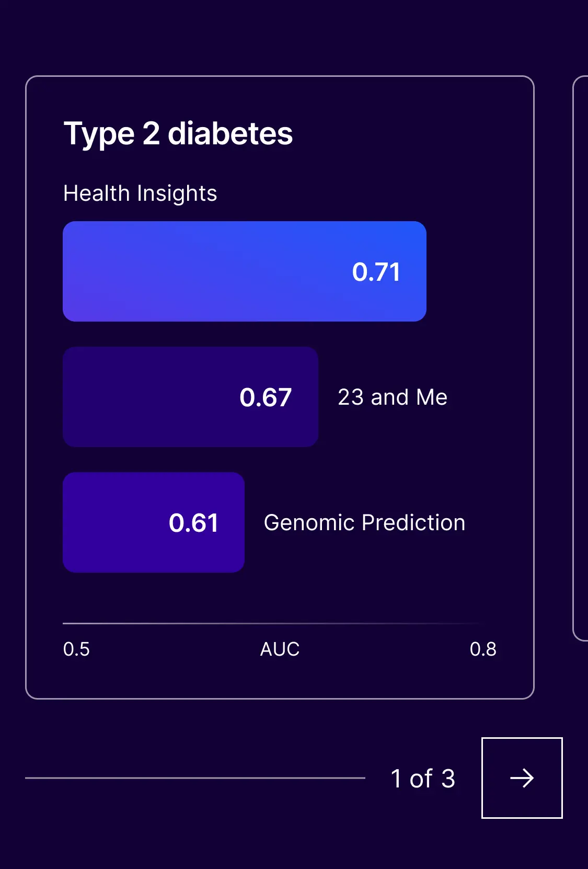Click the 0.67 value text

[266, 397]
